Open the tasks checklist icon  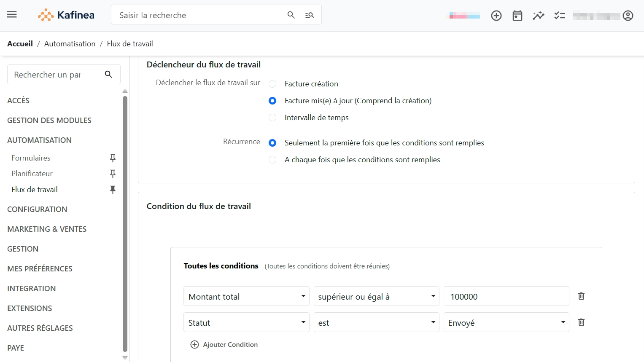pos(560,15)
